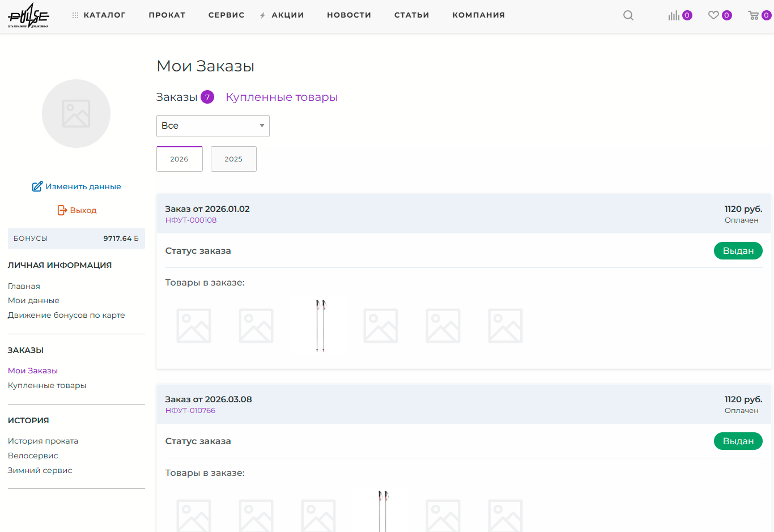The width and height of the screenshot is (774, 532).
Task: Open the shopping cart icon
Action: [753, 15]
